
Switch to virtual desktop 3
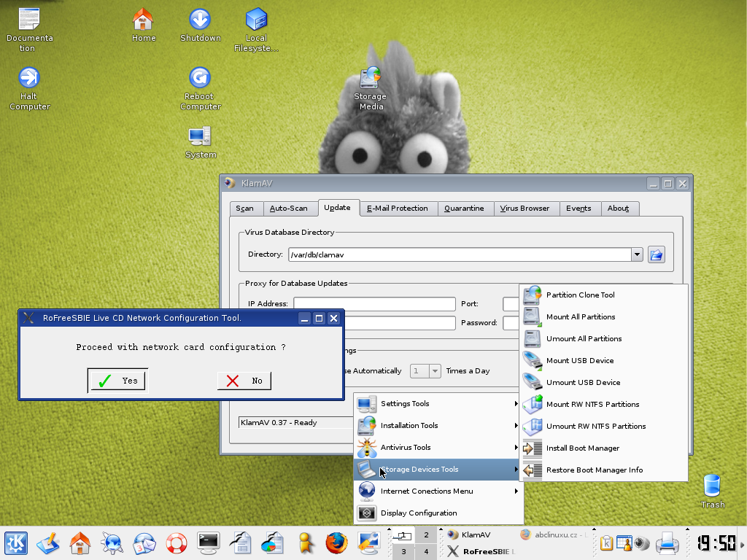tap(403, 551)
